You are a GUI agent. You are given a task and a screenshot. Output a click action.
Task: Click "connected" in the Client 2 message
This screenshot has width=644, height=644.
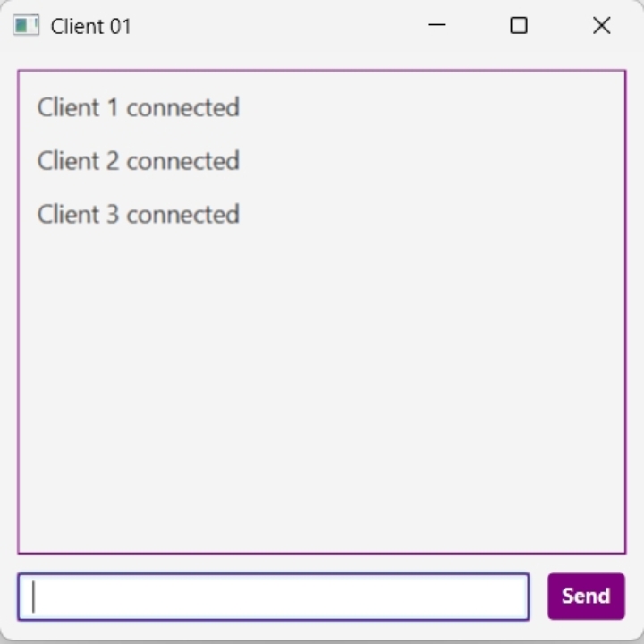point(182,162)
